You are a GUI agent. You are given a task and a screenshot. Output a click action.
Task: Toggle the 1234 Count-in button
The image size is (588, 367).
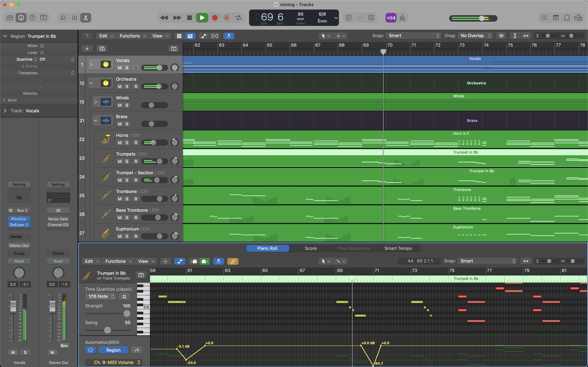391,18
